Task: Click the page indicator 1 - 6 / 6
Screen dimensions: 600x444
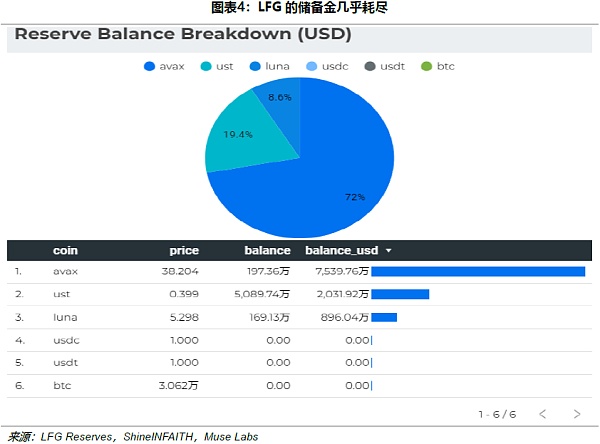Action: coord(497,414)
